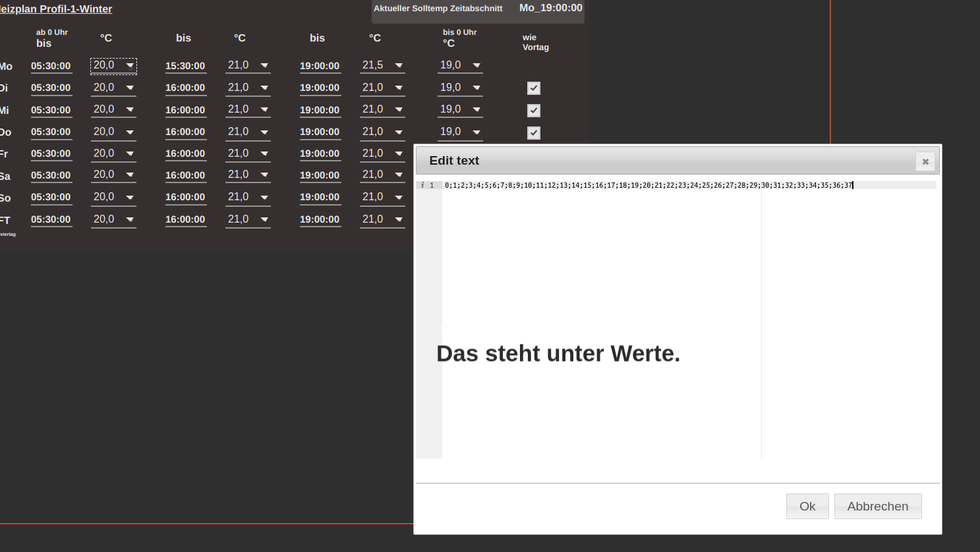Image resolution: width=980 pixels, height=552 pixels.
Task: Edit the Mo row 05:30:00 time field
Action: tap(51, 67)
